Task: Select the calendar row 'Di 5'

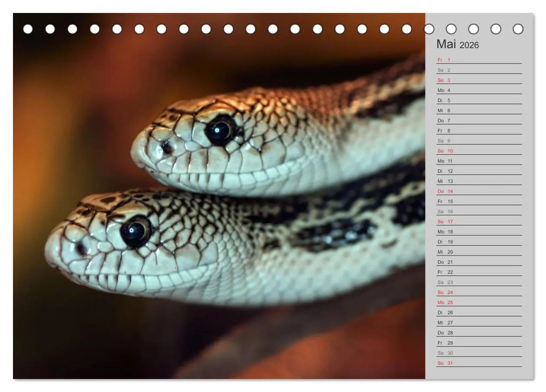Action: 479,100
